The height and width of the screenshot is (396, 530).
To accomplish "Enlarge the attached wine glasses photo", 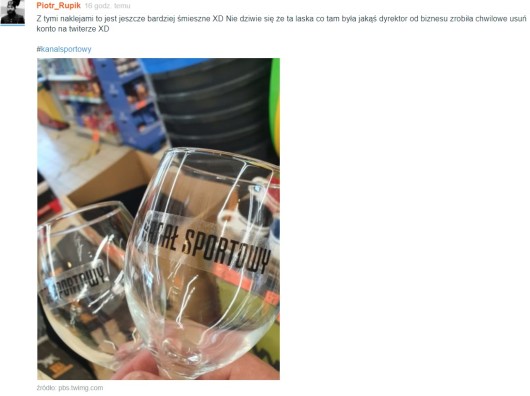I will tap(158, 219).
